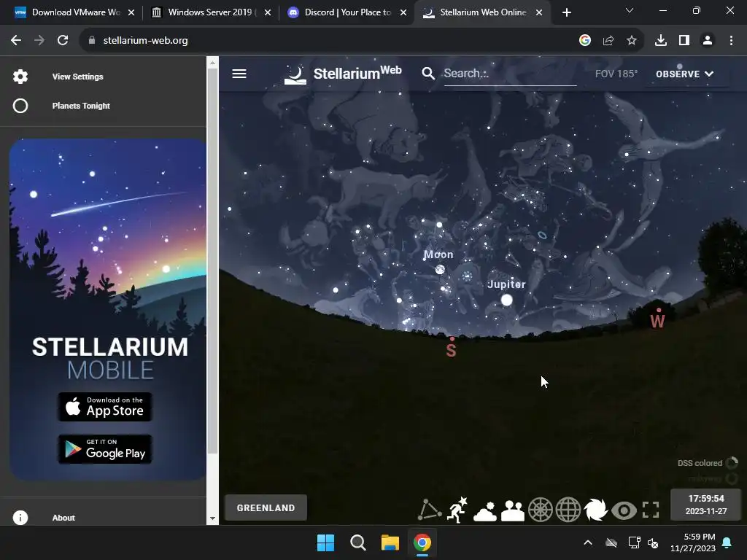Click Planets Tonight menu label

pyautogui.click(x=81, y=106)
